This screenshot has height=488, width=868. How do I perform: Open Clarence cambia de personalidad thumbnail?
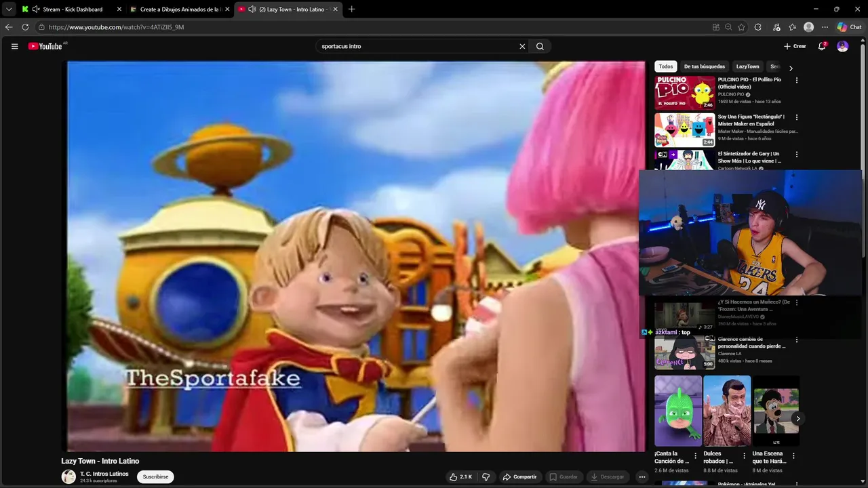click(684, 352)
